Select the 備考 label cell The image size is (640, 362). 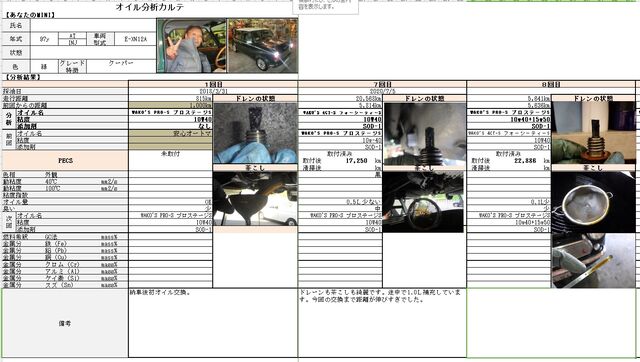click(65, 323)
